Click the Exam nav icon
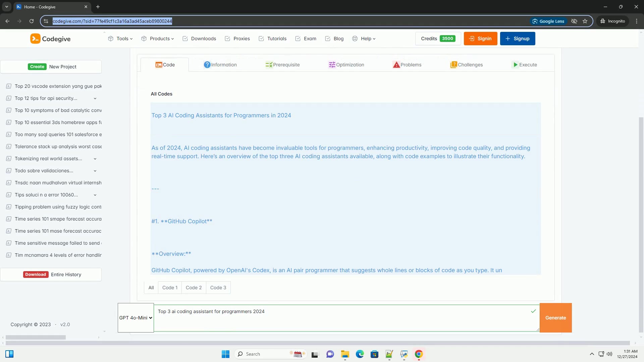This screenshot has height=362, width=644. tap(298, 39)
